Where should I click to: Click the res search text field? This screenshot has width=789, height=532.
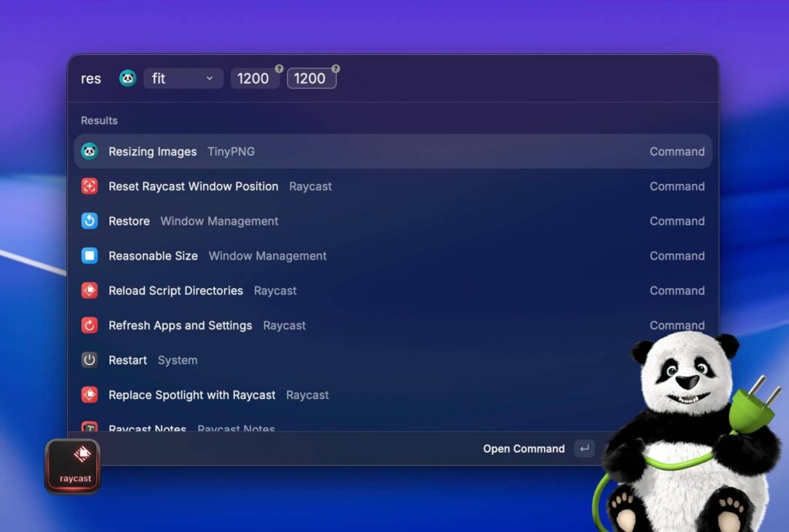tap(91, 79)
